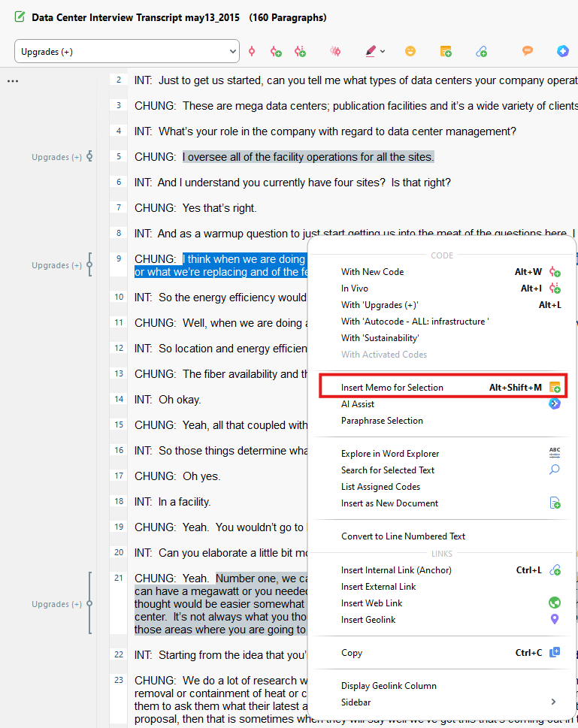Click the magnifier icon for Search Selected Text
The height and width of the screenshot is (728, 578).
click(x=555, y=470)
